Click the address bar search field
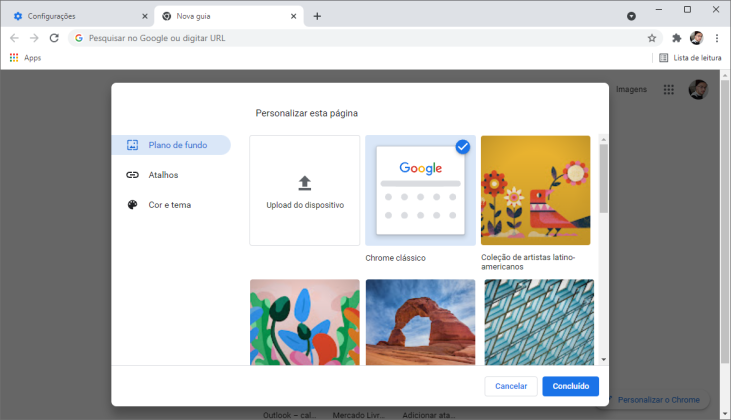Screen dimensions: 731x420 (x=359, y=38)
